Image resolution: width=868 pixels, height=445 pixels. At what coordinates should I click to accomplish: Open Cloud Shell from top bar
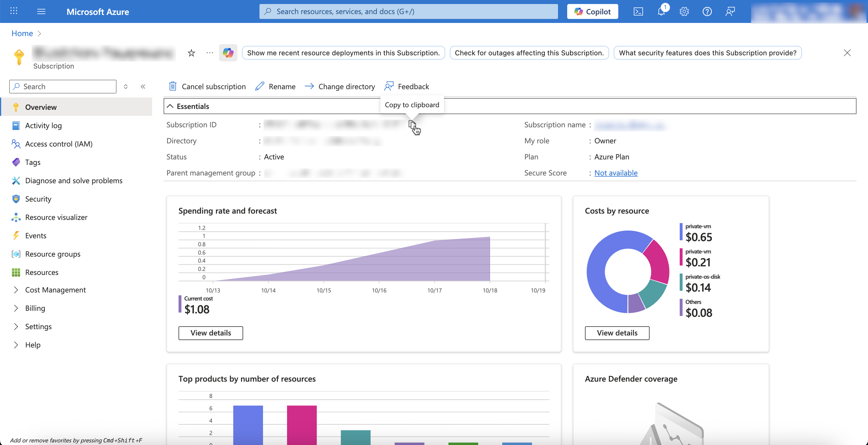pos(638,11)
